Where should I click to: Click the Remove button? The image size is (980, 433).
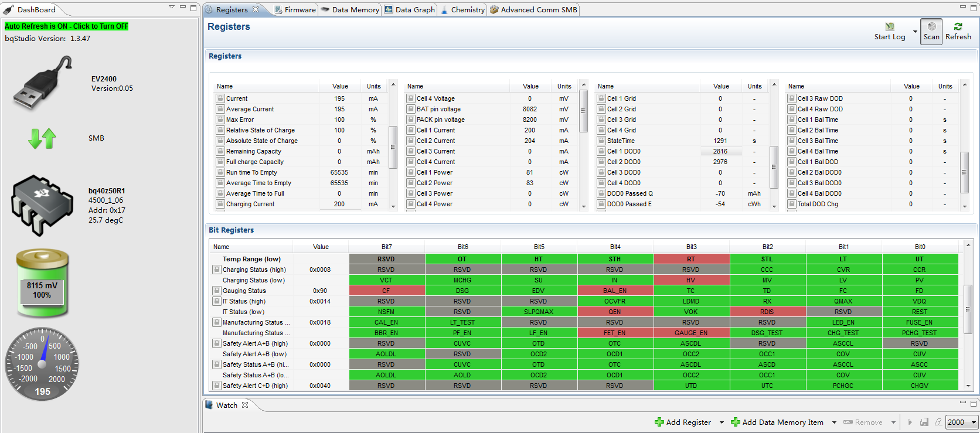click(x=863, y=422)
